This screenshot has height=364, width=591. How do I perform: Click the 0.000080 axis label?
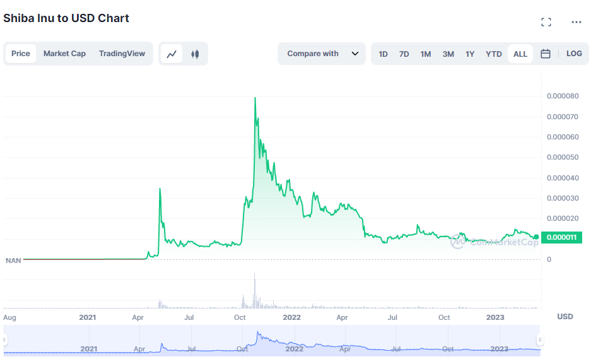[563, 96]
